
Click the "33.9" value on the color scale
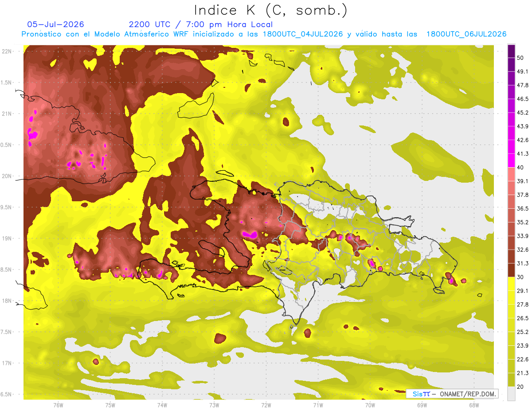[x=523, y=236]
